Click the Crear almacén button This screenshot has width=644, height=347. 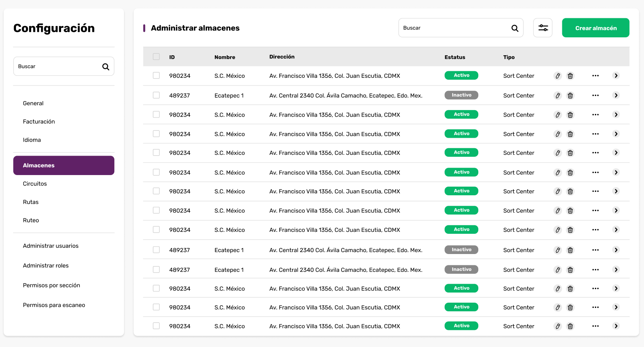(595, 28)
